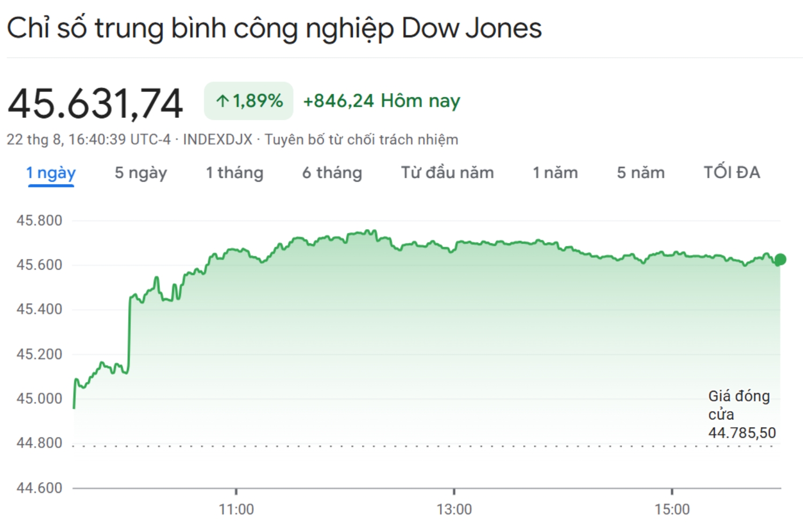Click the +846,24 Hôm nay change text

pos(381,100)
